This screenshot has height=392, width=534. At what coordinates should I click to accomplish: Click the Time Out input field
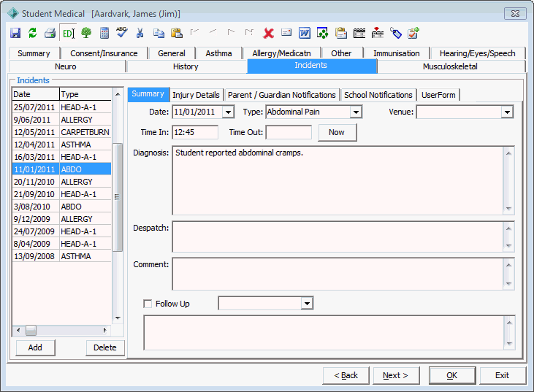click(x=289, y=132)
